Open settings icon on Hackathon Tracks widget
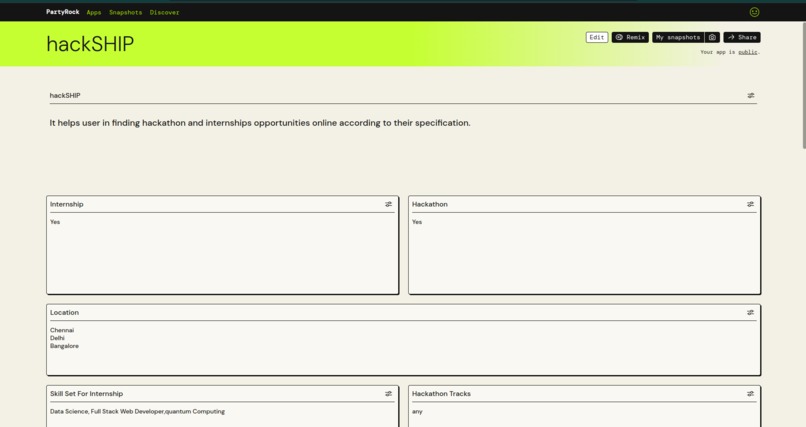Screen dimensions: 806x427 point(750,394)
